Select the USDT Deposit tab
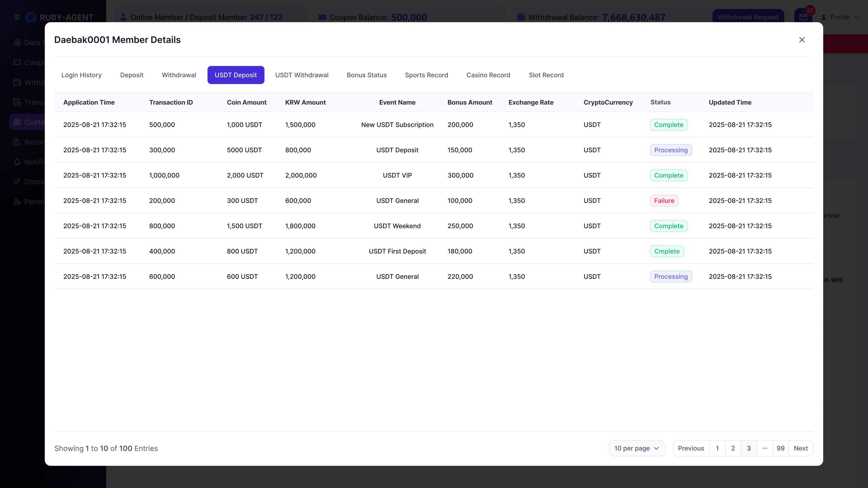Image resolution: width=868 pixels, height=488 pixels. tap(236, 75)
